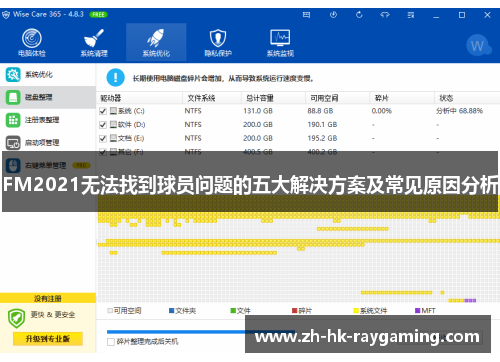Image resolution: width=500 pixels, height=362 pixels.
Task: Enable 碎片整理完成后关机 checkbox
Action: coord(111,342)
